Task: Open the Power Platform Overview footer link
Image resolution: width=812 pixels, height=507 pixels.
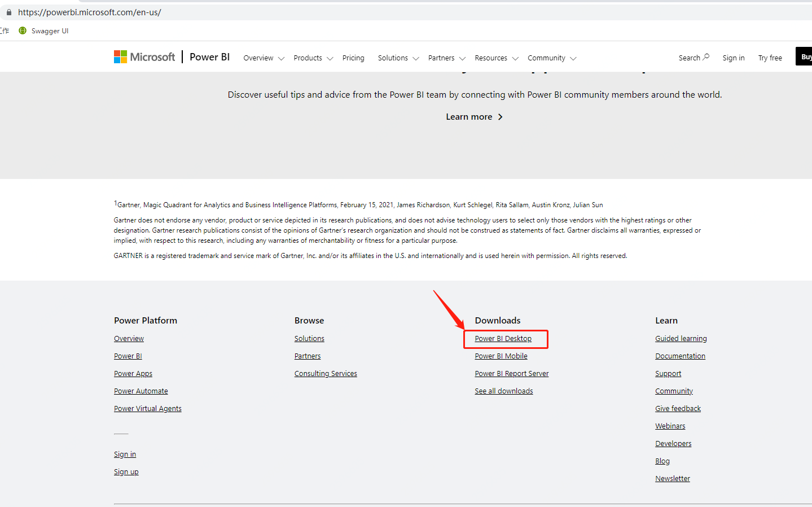Action: point(129,339)
